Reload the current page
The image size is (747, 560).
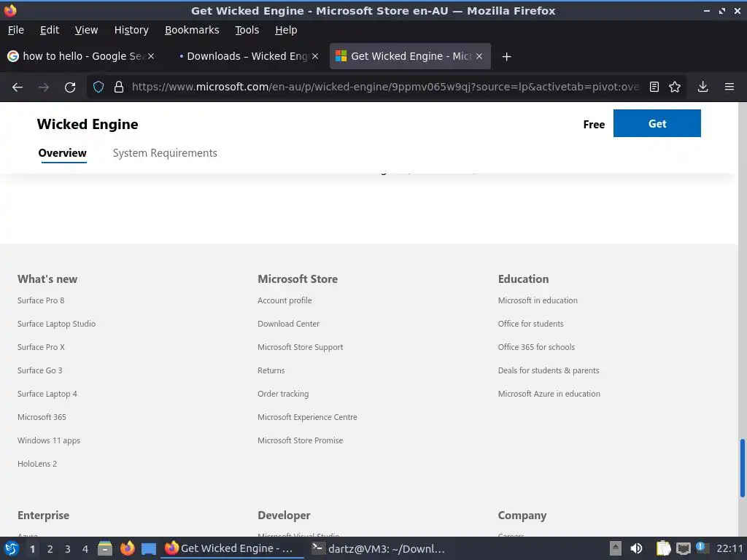point(70,87)
